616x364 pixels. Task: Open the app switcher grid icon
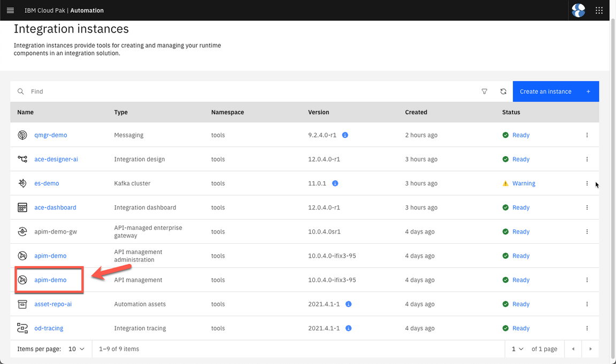tap(599, 10)
